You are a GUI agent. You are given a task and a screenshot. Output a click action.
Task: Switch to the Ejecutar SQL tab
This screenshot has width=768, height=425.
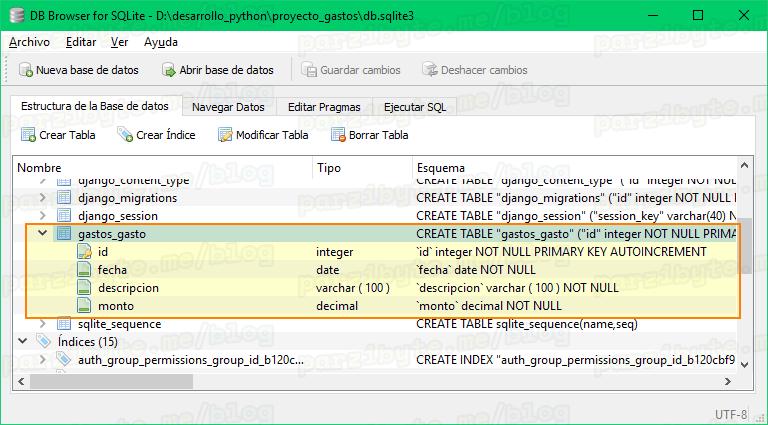coord(415,107)
